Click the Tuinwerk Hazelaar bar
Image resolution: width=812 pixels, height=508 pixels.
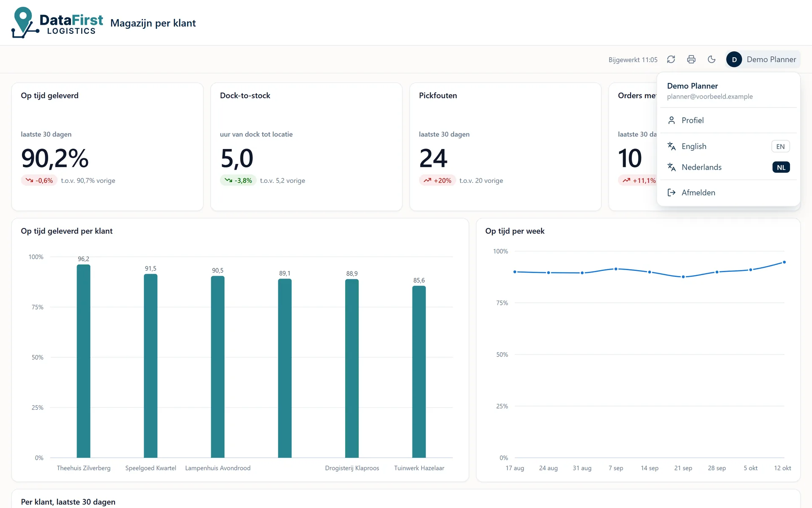coord(419,372)
